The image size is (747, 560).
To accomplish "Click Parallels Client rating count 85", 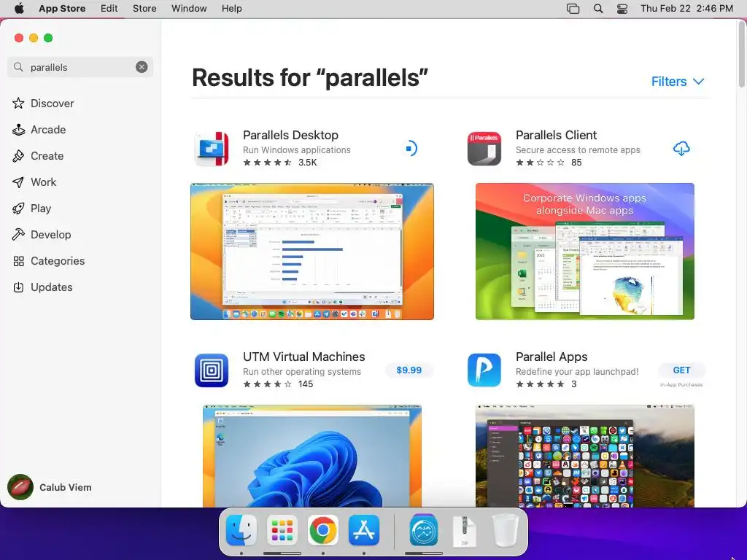I will pos(576,163).
